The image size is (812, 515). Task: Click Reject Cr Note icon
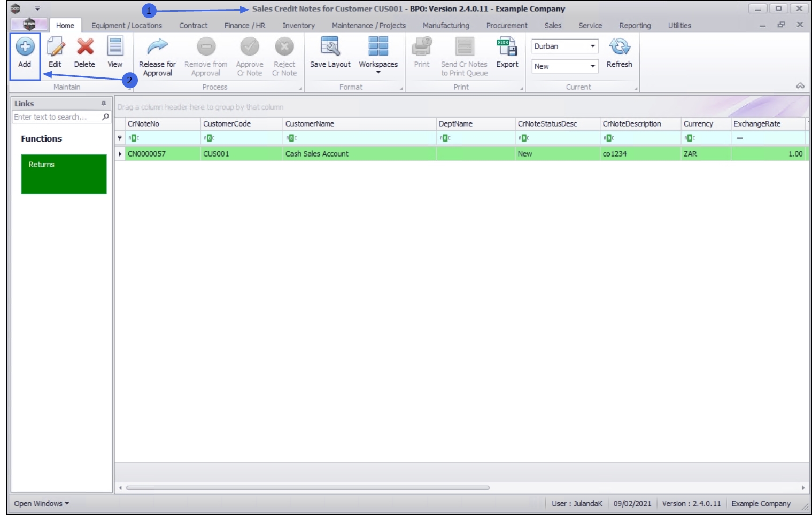point(284,47)
